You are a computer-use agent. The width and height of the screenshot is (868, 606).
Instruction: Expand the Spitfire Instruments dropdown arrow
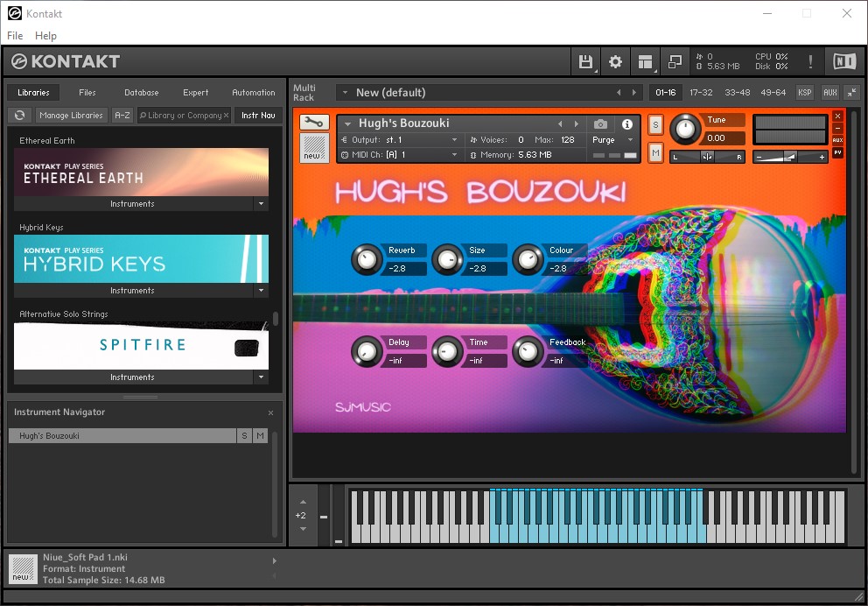262,377
